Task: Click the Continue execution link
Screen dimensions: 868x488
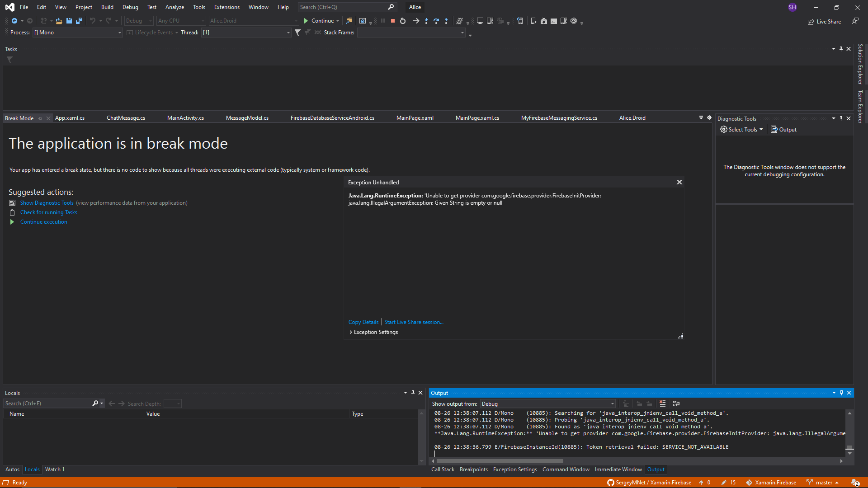Action: (x=43, y=222)
